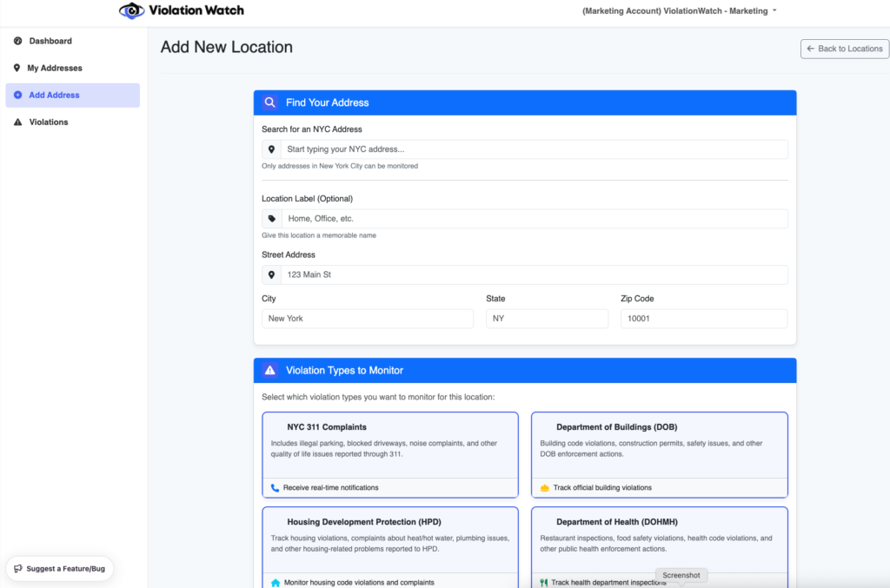Screen dimensions: 890x588
Task: Open Violations in the sidebar
Action: pos(49,122)
